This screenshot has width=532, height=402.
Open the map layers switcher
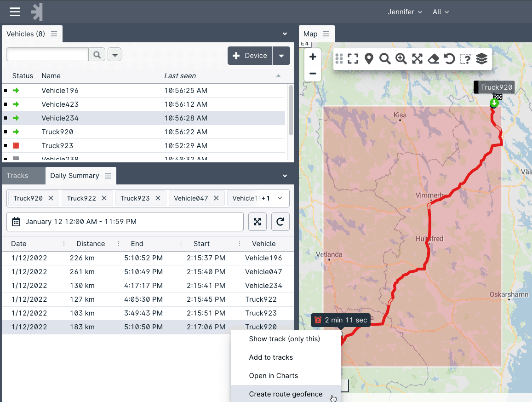[481, 59]
